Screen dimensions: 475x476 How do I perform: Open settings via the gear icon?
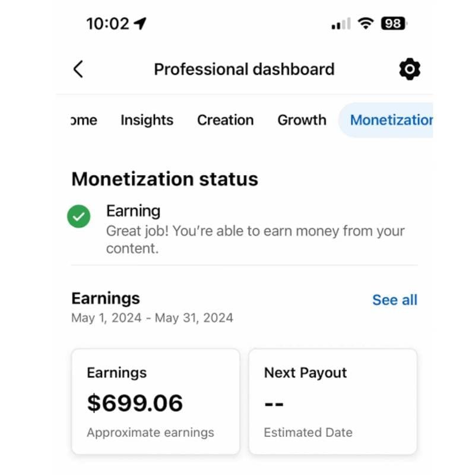click(409, 69)
